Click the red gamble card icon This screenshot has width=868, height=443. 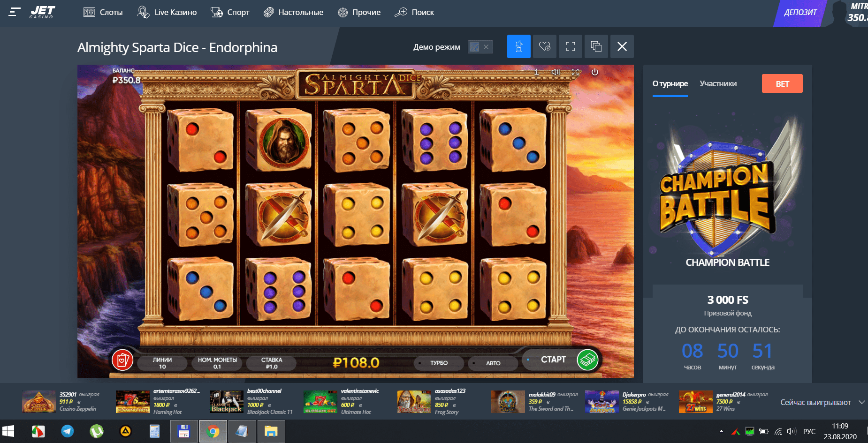pyautogui.click(x=122, y=360)
